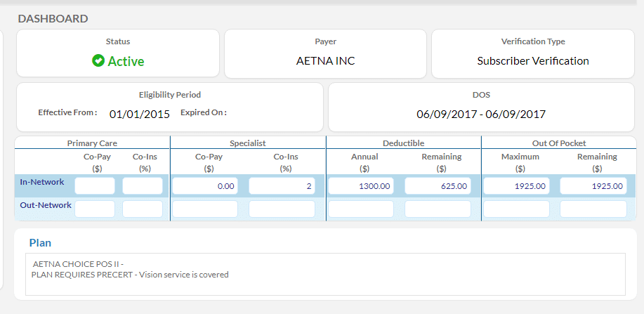644x314 pixels.
Task: Click Out-Network Deductible Remaining field
Action: click(x=438, y=209)
